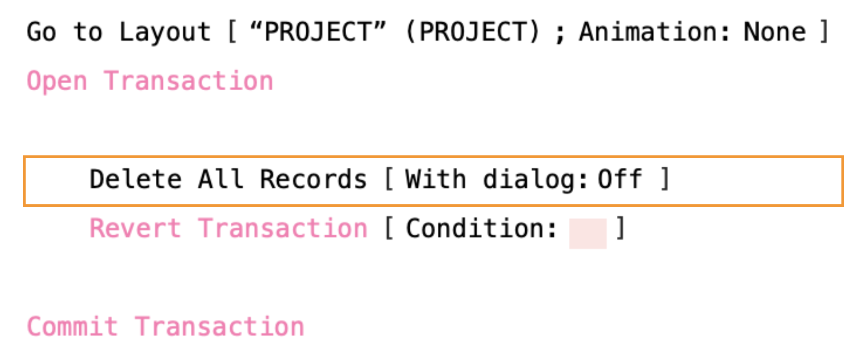Select the Open Transaction script step
This screenshot has height=363, width=868.
point(150,81)
